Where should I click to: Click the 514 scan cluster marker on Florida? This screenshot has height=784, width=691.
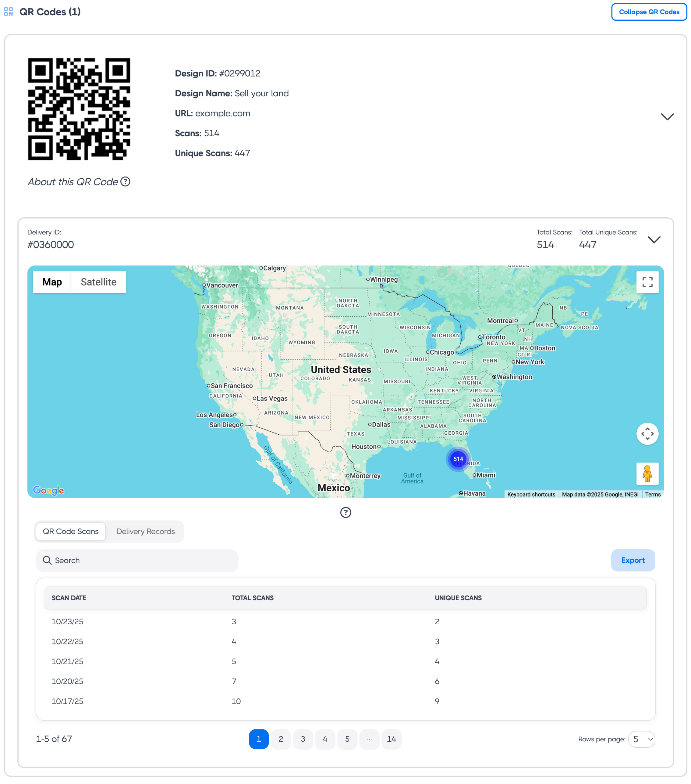tap(458, 459)
